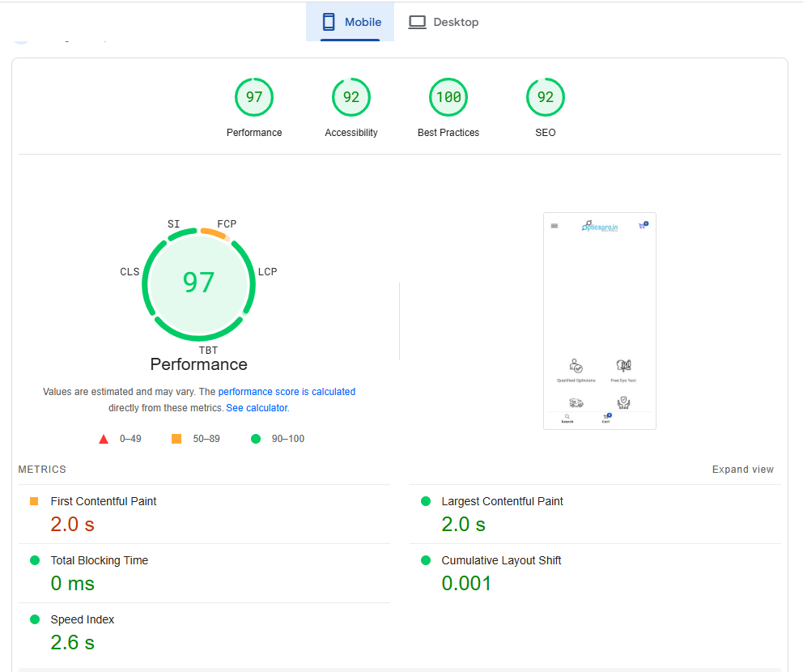This screenshot has height=672, width=803.
Task: Toggle Expand view for metrics
Action: click(742, 470)
